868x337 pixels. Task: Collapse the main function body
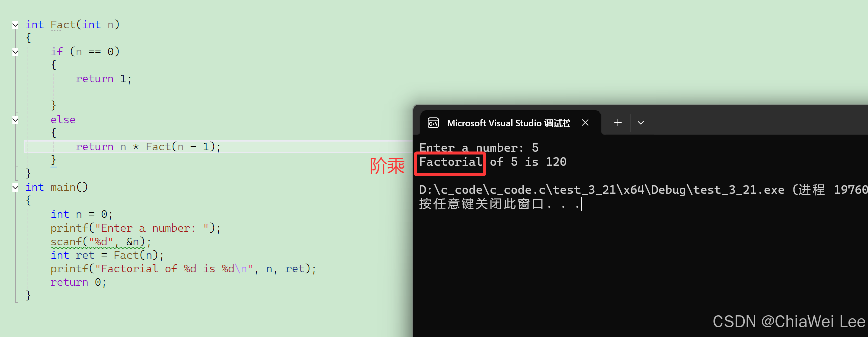tap(15, 187)
